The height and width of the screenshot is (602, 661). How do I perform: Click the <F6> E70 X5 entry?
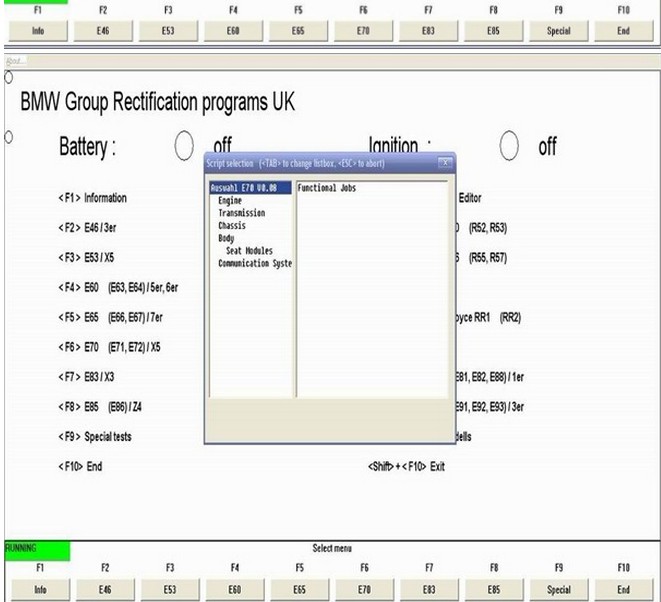(x=109, y=347)
